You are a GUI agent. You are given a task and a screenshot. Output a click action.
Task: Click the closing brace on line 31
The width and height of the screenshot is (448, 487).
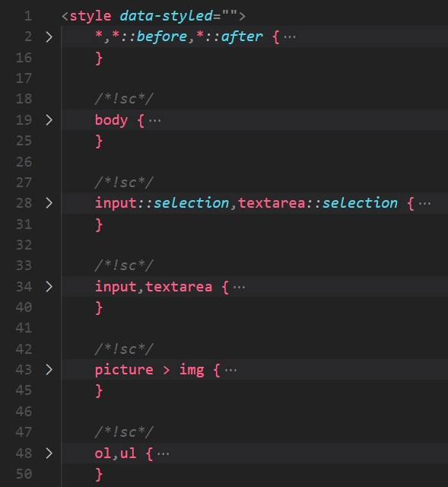tap(99, 224)
